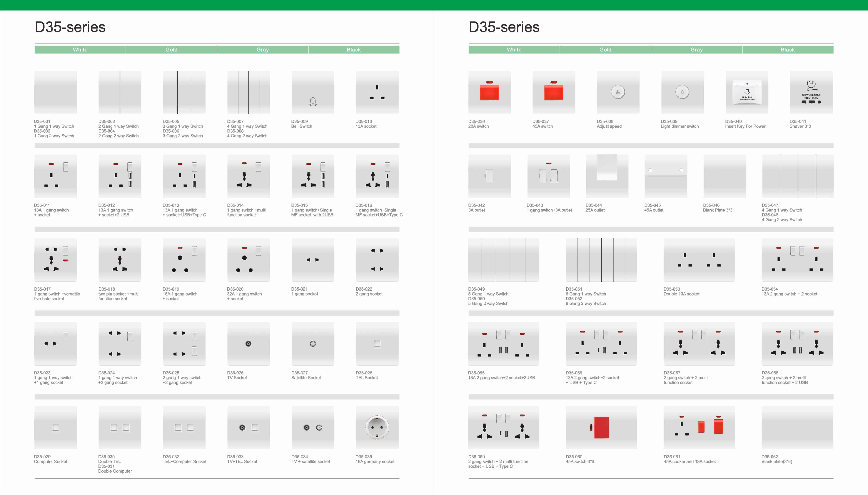Select the D35-016 MF socket USB Type C
868x495 pixels.
point(377,176)
